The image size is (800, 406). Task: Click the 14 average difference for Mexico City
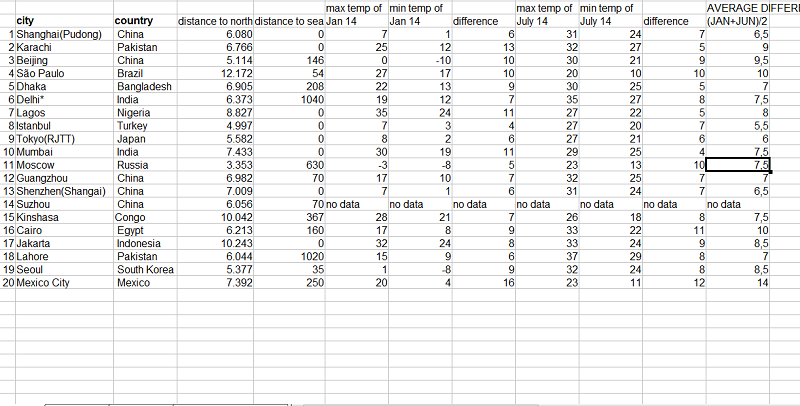tap(738, 283)
